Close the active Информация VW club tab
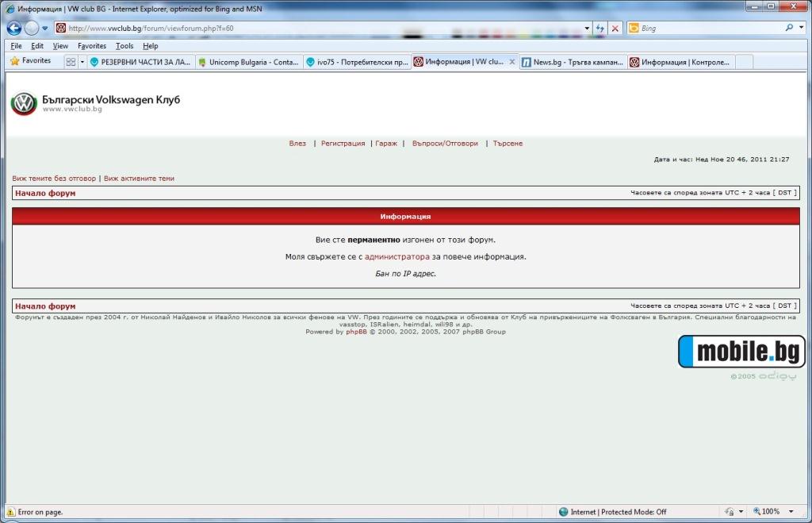This screenshot has height=523, width=812. pyautogui.click(x=512, y=62)
